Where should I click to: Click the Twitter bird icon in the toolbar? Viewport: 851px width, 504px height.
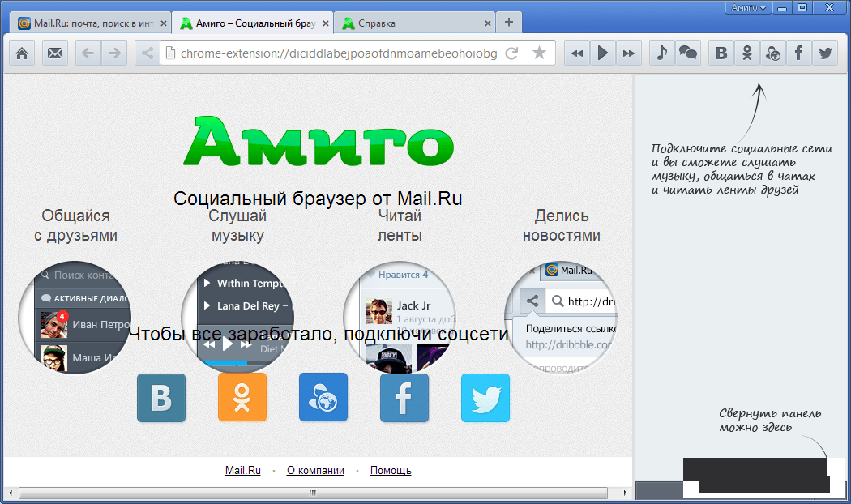tap(824, 53)
